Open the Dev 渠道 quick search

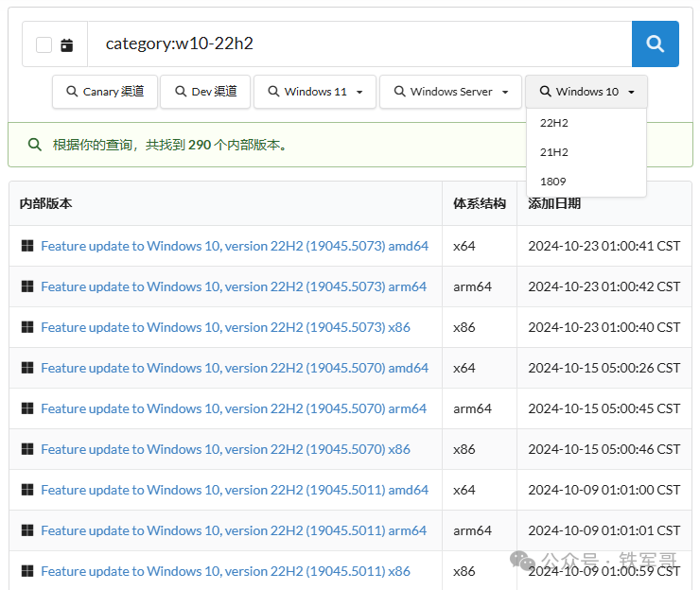point(205,92)
